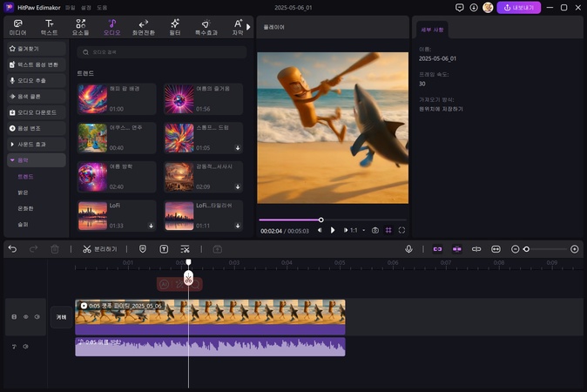Image resolution: width=587 pixels, height=392 pixels.
Task: Open Voice Clone (음색 클론)
Action: [x=37, y=97]
